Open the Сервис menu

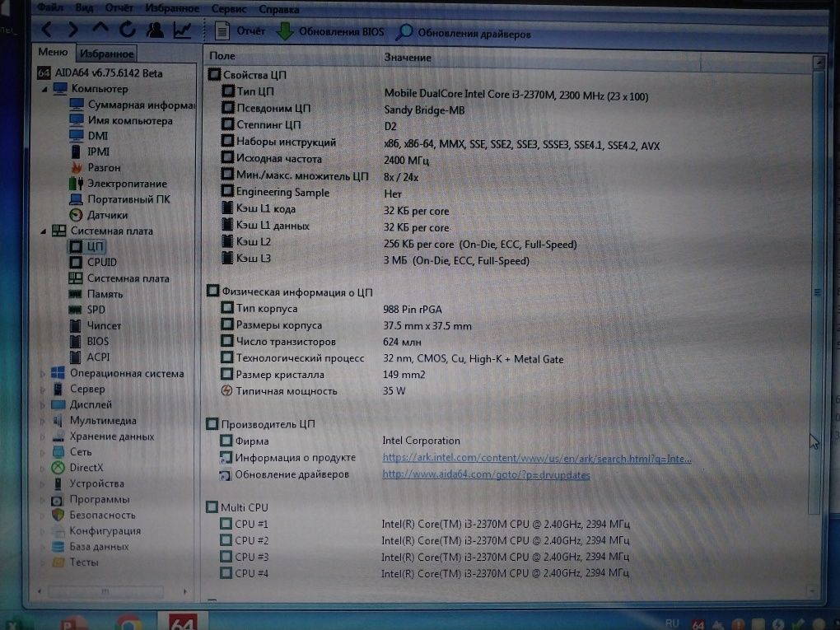click(x=229, y=9)
